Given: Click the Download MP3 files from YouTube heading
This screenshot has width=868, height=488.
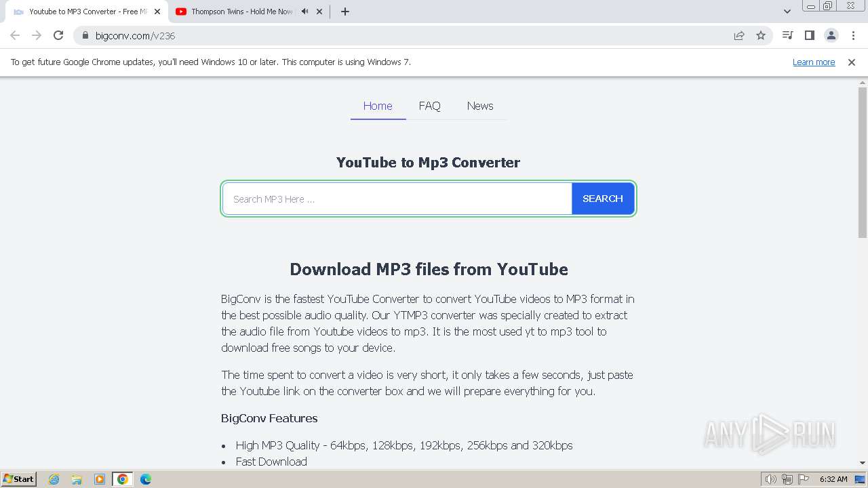Looking at the screenshot, I should pyautogui.click(x=429, y=269).
